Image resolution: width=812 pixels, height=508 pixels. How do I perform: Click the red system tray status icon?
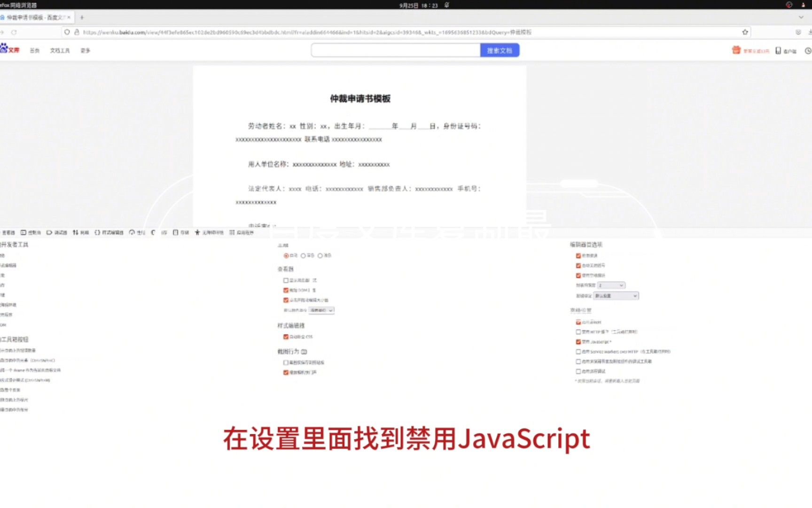pos(789,5)
